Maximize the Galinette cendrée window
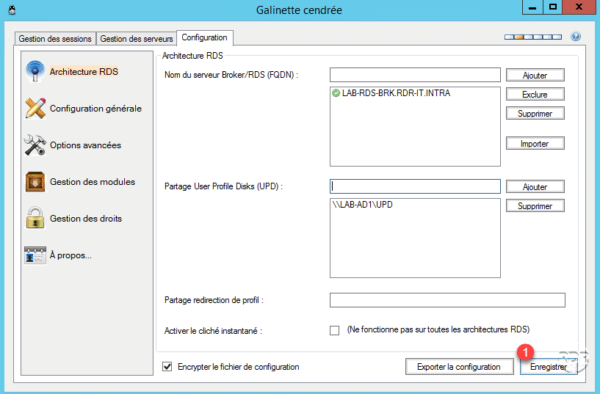 click(x=553, y=7)
